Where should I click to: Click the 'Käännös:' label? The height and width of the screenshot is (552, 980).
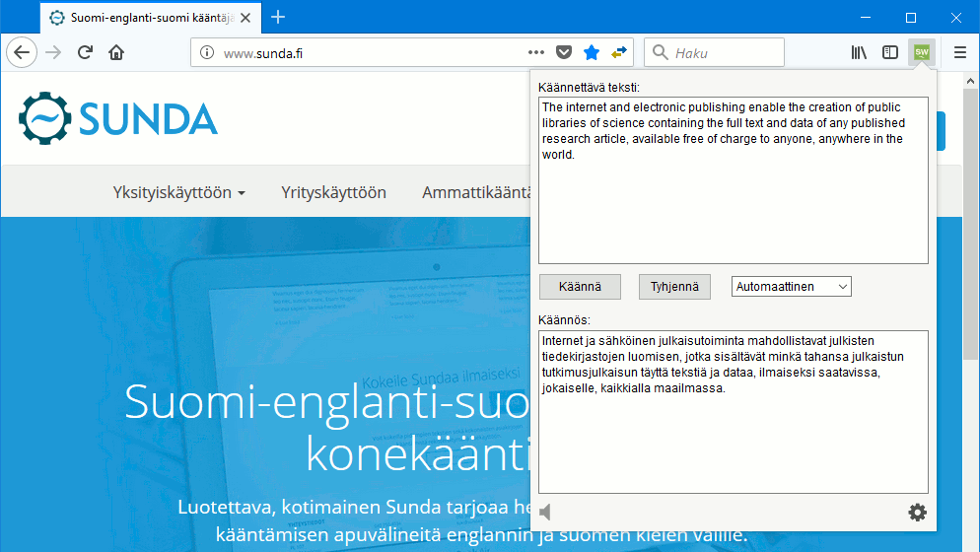pos(564,320)
